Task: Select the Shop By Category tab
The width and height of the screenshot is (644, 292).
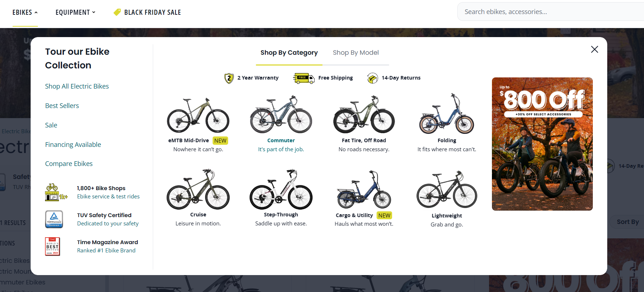Action: tap(289, 53)
